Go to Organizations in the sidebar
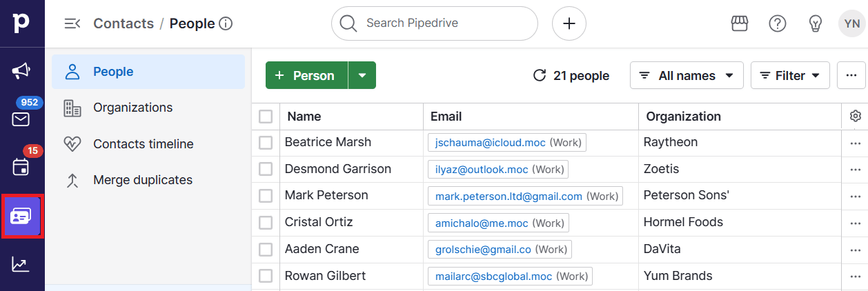 [x=132, y=108]
